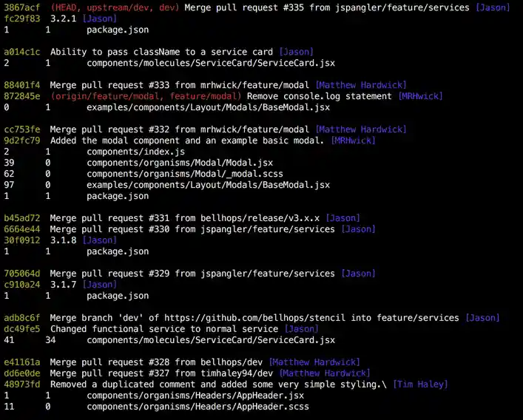Click the (origin/feature/modal, feature/modal) ref label
This screenshot has width=523, height=420.
[146, 96]
